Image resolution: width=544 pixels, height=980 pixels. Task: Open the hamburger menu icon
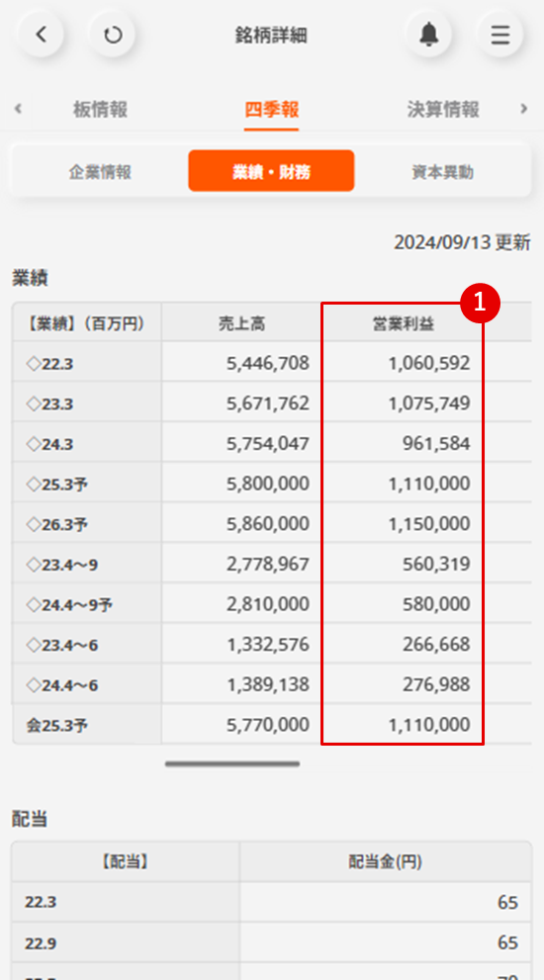click(500, 35)
